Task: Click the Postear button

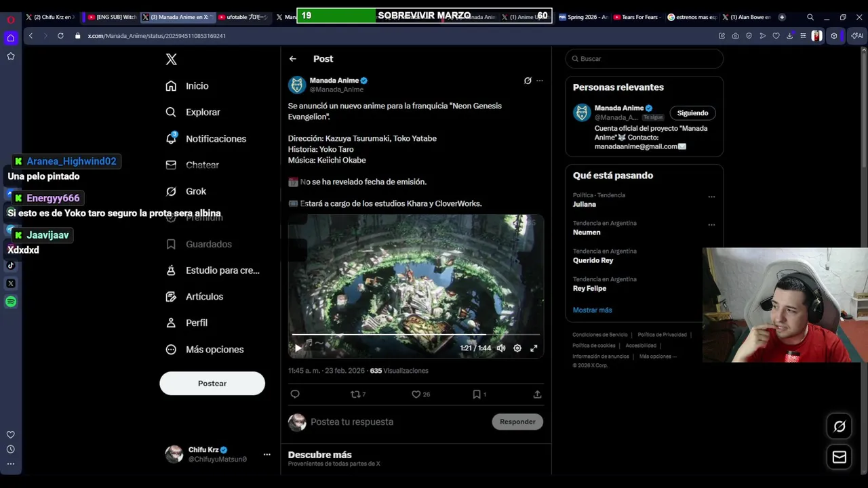Action: pos(212,384)
